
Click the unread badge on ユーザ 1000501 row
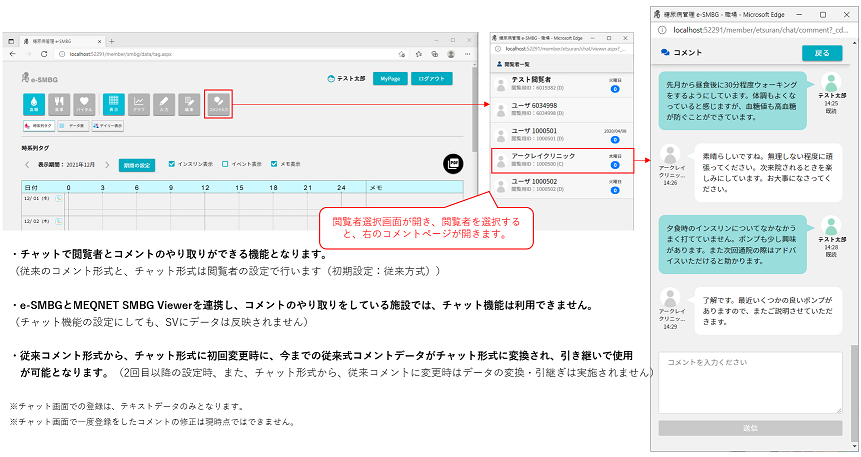(615, 140)
